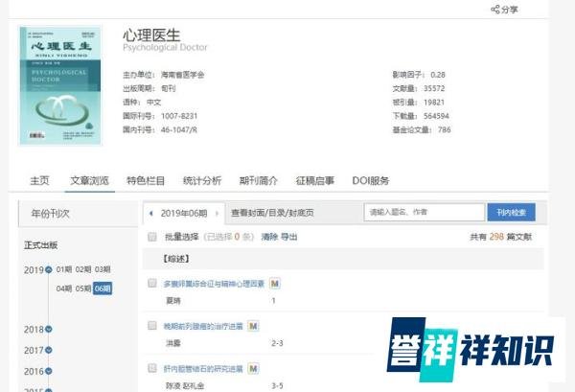Go to the 主页 tab

39,180
